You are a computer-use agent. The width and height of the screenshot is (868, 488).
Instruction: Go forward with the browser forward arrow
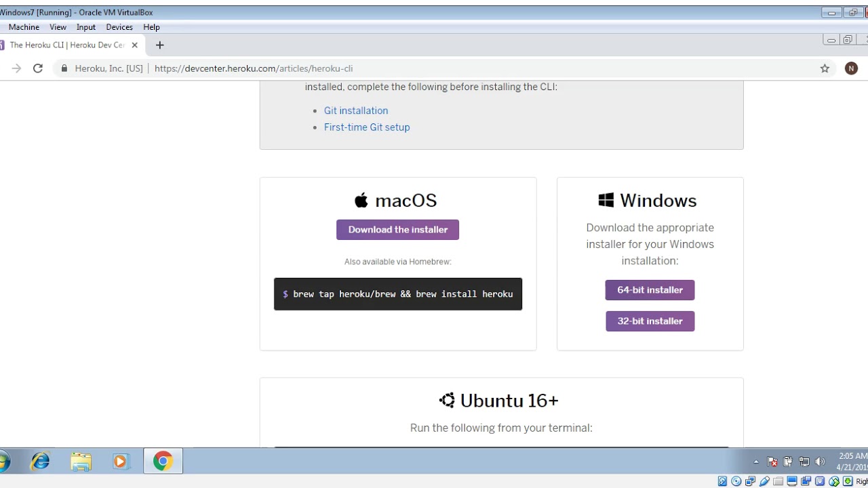16,68
